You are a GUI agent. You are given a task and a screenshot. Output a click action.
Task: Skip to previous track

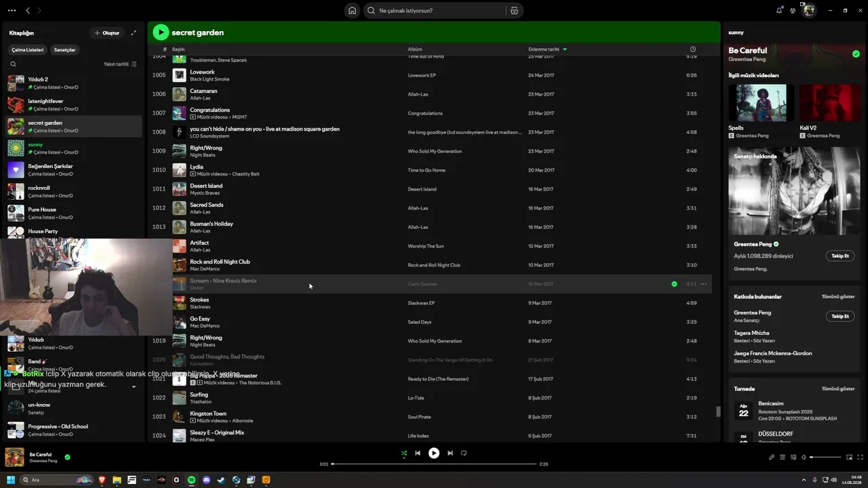[x=418, y=453]
